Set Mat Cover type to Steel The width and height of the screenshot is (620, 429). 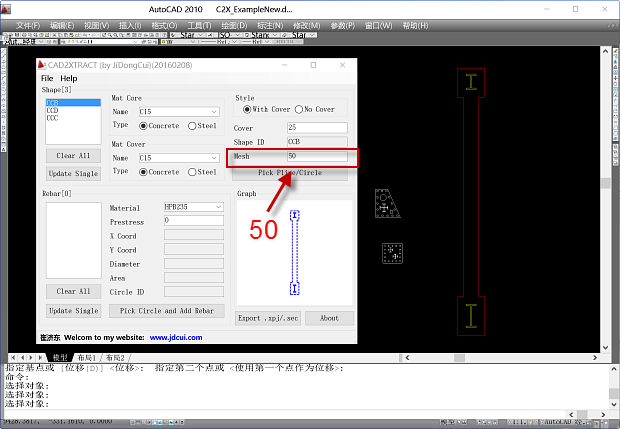tap(202, 172)
